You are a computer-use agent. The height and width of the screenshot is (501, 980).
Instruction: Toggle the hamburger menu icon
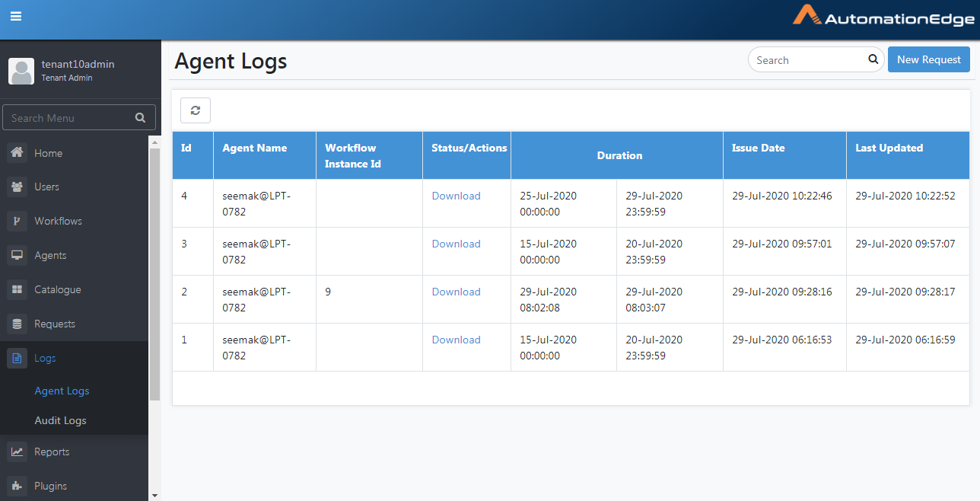[16, 16]
